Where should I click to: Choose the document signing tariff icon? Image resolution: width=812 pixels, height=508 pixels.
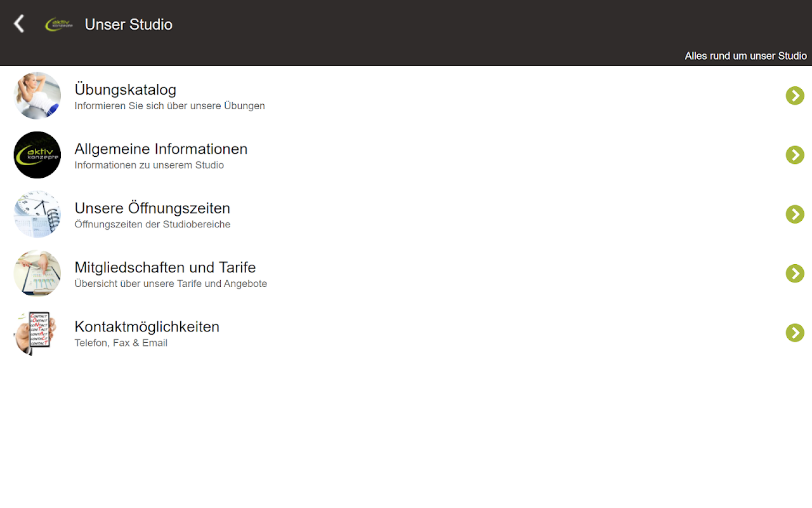(x=37, y=274)
